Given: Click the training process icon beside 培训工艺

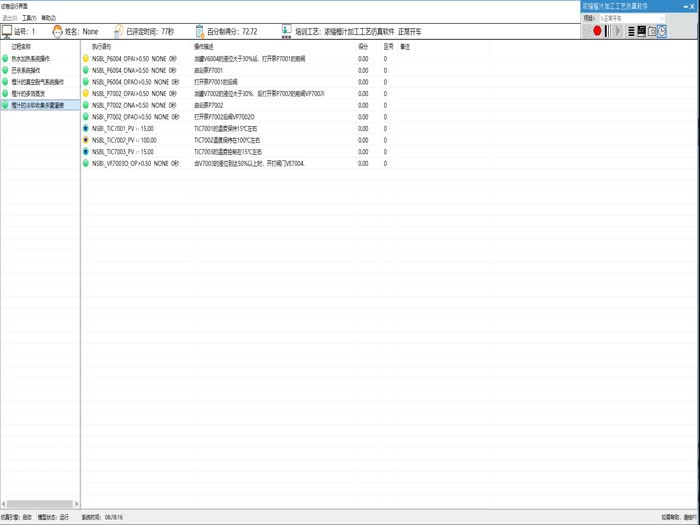Looking at the screenshot, I should (x=286, y=32).
